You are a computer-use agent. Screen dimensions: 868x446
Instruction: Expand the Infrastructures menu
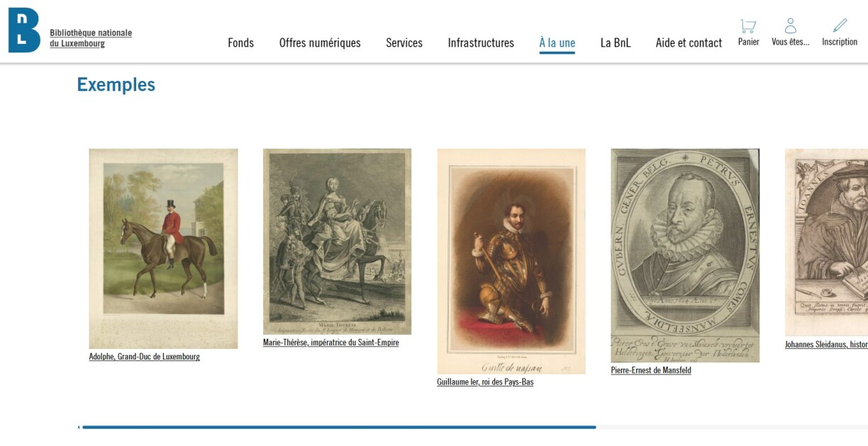[x=481, y=43]
